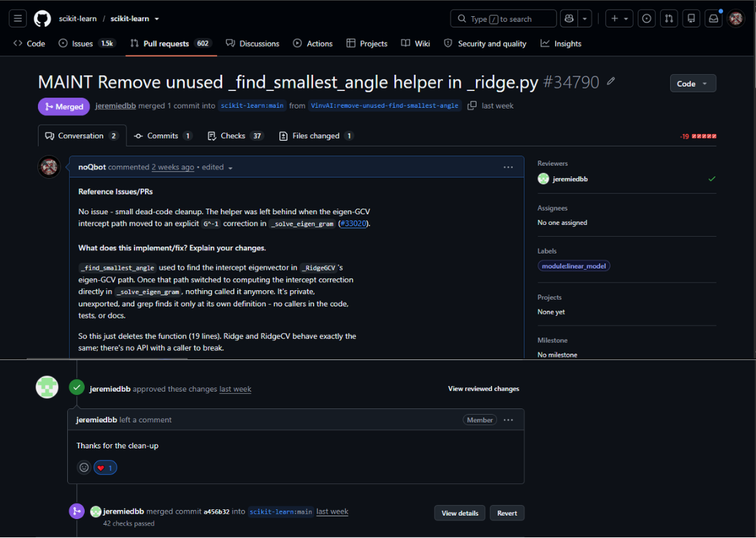The width and height of the screenshot is (756, 538).
Task: Expand the edited history dropdown
Action: 218,167
